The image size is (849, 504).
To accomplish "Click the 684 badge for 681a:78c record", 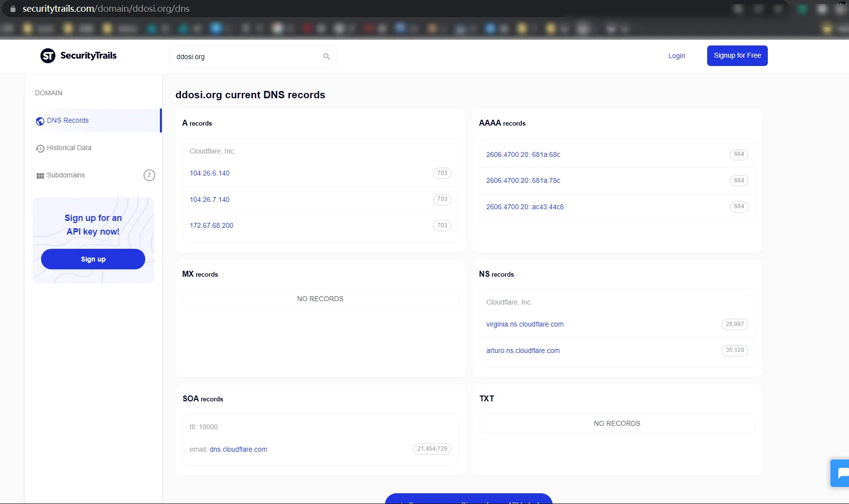I will pyautogui.click(x=739, y=180).
